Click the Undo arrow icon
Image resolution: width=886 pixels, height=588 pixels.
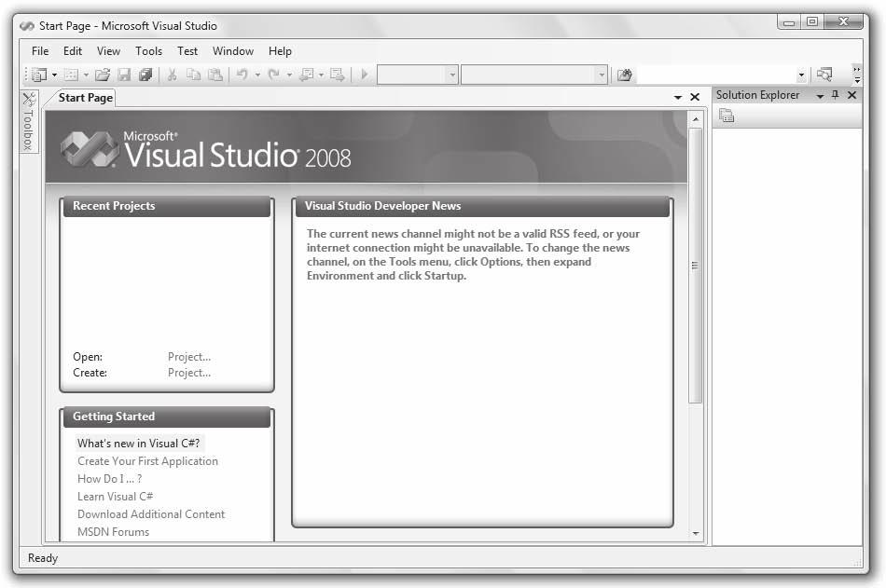pos(242,75)
